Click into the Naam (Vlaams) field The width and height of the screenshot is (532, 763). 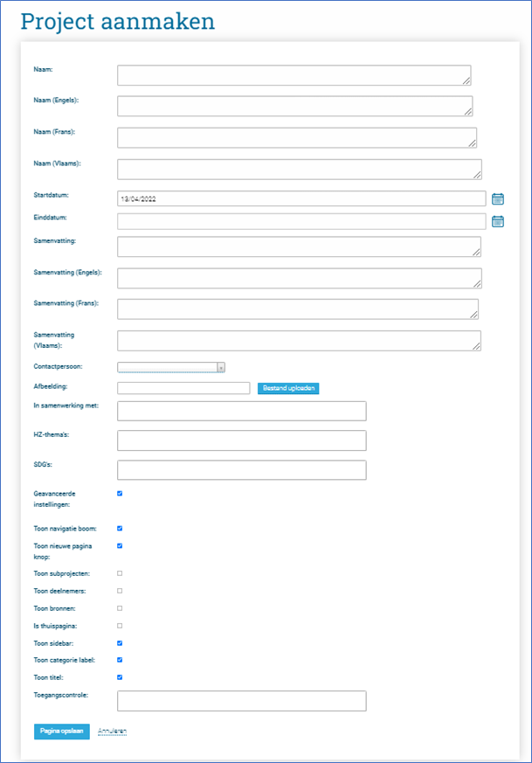(300, 170)
